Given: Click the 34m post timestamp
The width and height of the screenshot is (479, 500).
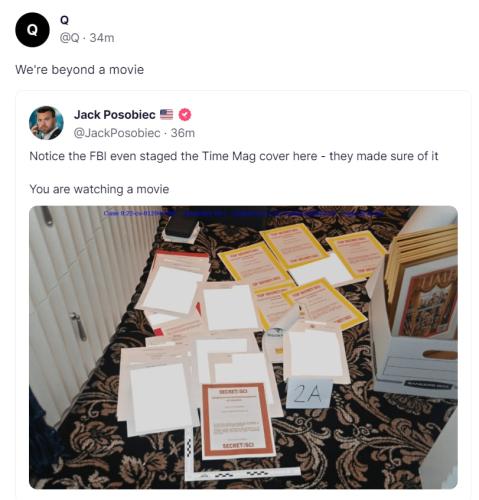Looking at the screenshot, I should 102,38.
